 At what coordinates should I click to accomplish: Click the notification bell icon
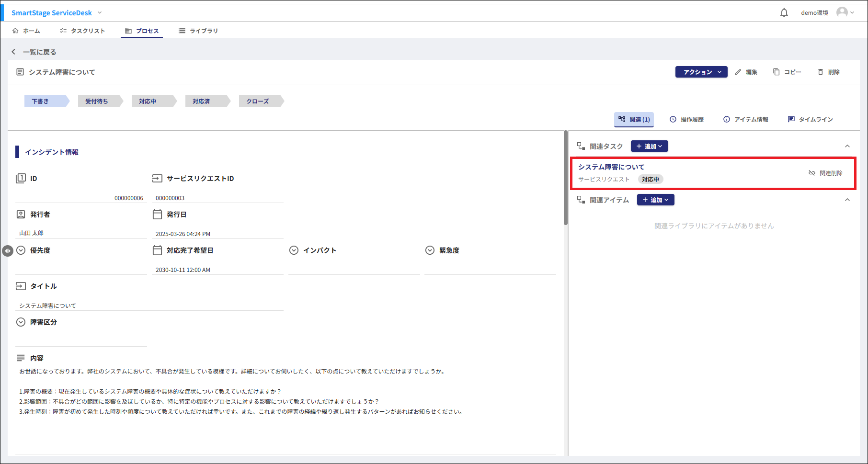coord(784,13)
